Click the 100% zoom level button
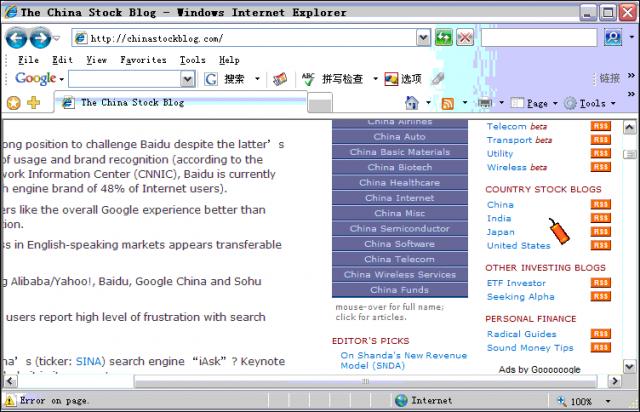This screenshot has height=412, width=640. coord(574,401)
